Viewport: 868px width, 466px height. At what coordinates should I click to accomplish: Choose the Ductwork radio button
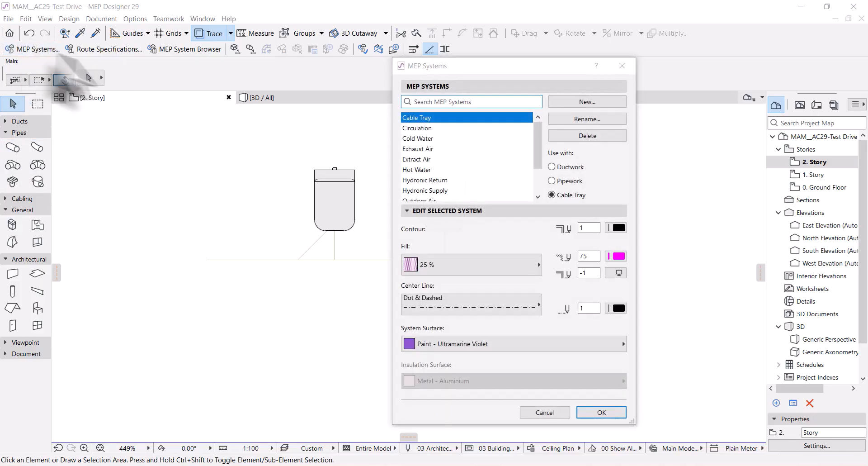click(x=552, y=166)
